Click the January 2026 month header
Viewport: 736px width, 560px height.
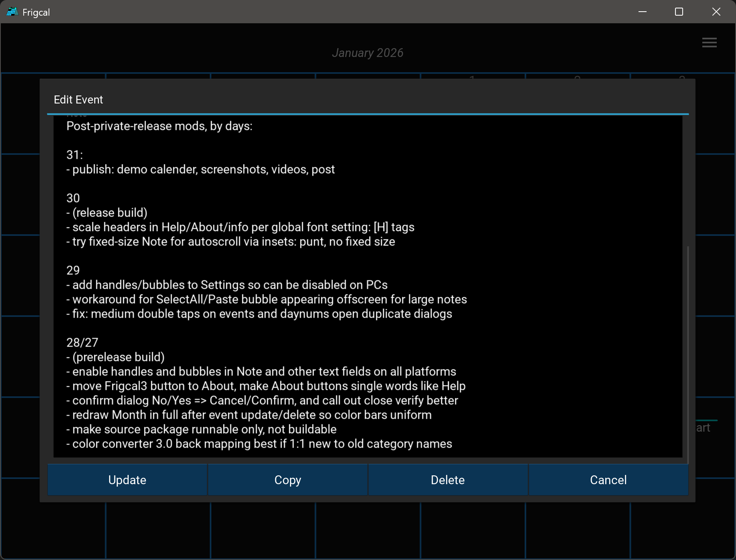pos(367,53)
